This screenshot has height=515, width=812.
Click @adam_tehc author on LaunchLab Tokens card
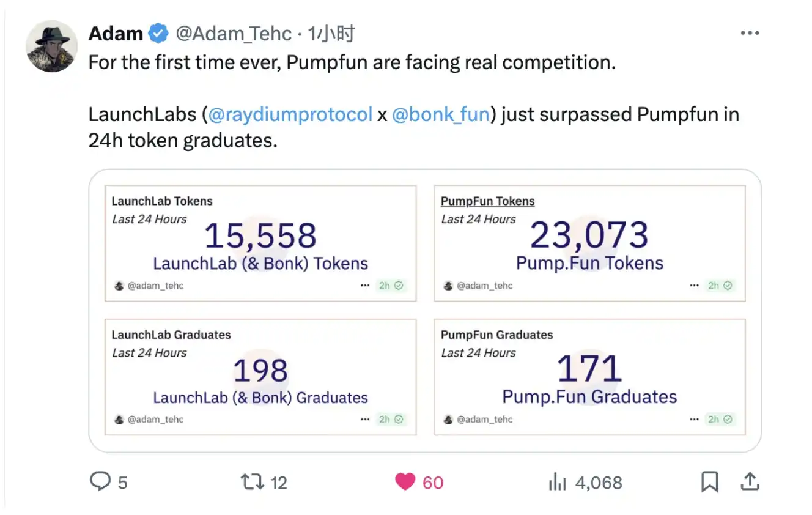coord(155,286)
